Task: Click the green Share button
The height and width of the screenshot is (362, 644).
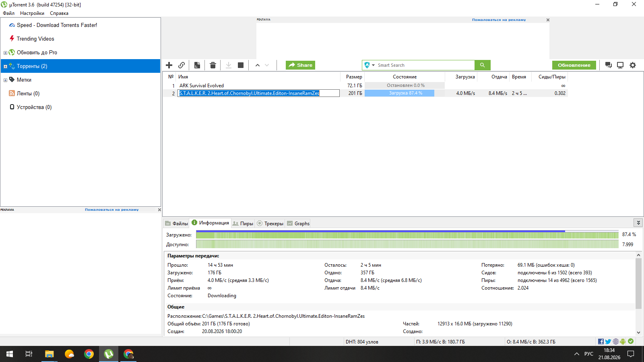Action: [300, 65]
